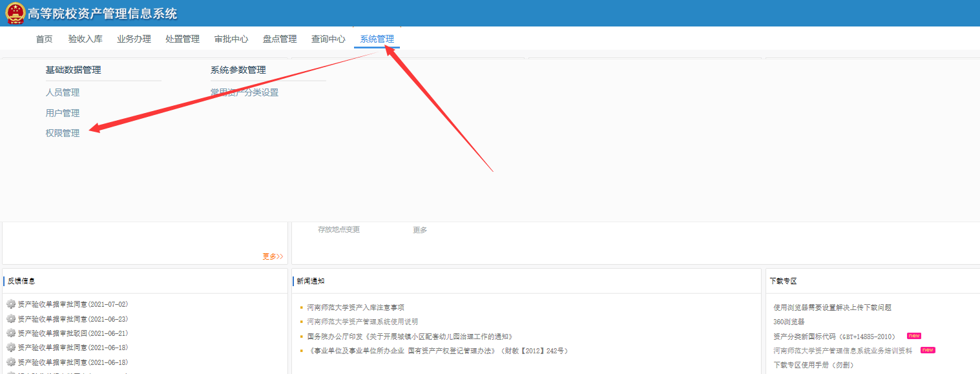Click gear icon beside 2021-06-23 feedback entry

click(x=10, y=318)
